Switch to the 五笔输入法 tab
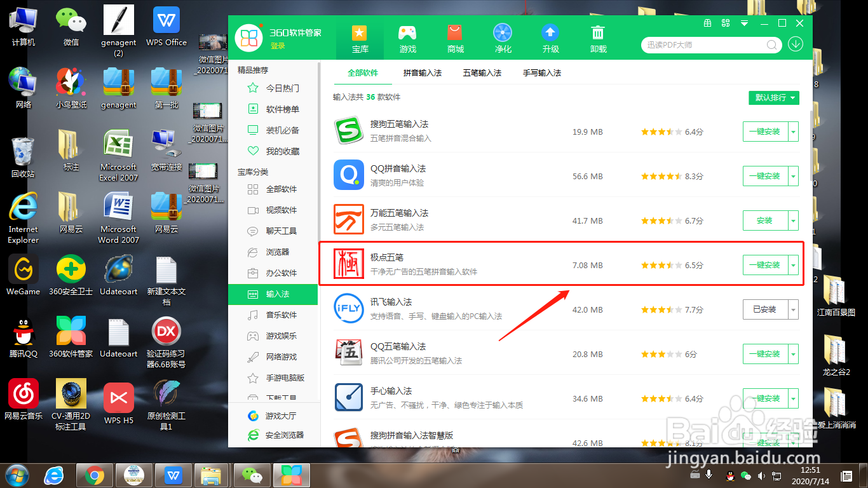The image size is (868, 488). (x=482, y=73)
